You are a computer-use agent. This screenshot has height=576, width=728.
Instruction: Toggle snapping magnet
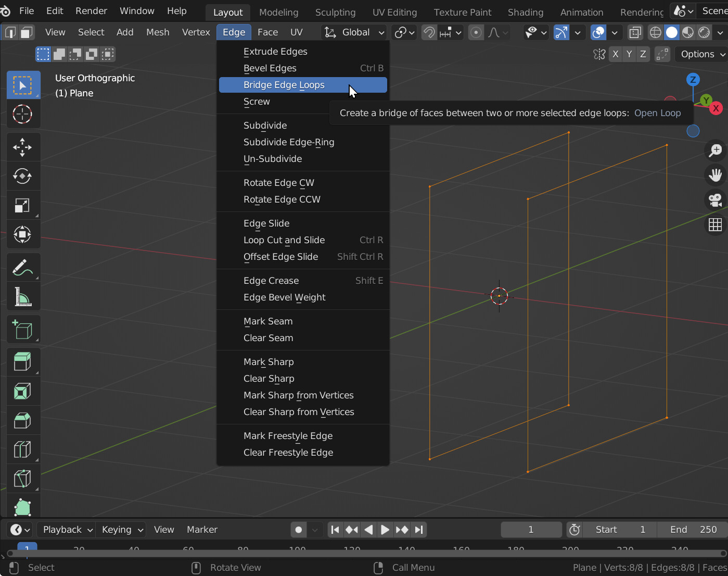click(429, 32)
